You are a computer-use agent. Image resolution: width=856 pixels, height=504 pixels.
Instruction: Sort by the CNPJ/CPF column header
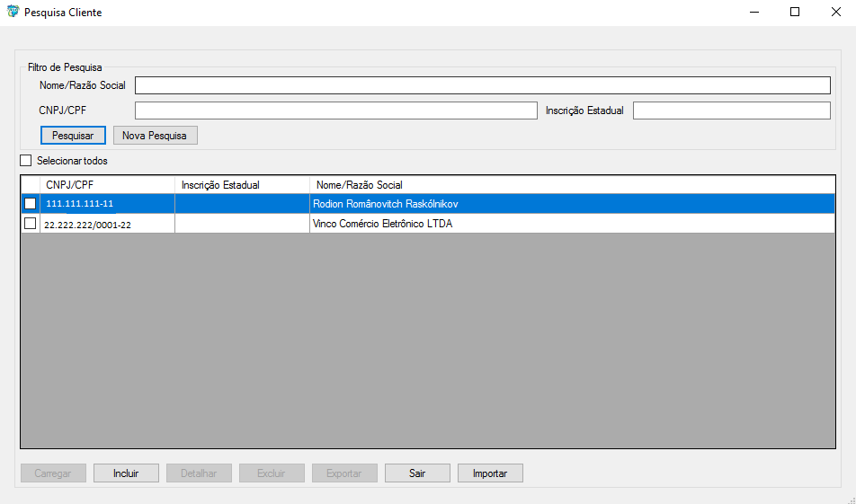point(107,185)
